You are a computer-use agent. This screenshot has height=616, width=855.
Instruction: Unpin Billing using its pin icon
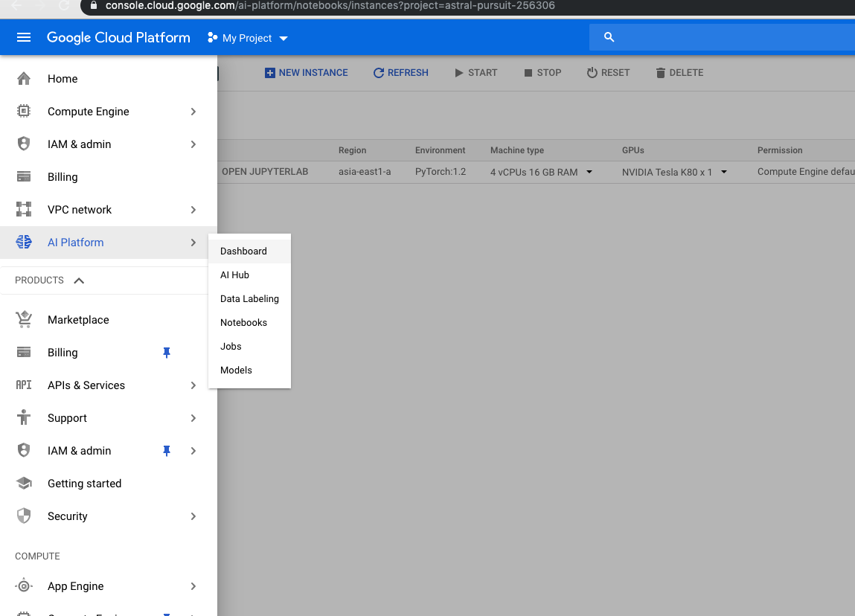[167, 353]
